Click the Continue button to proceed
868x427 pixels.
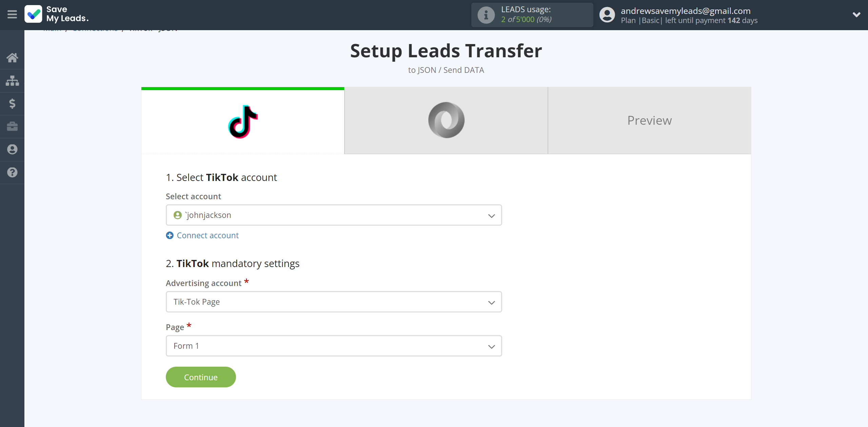coord(200,377)
